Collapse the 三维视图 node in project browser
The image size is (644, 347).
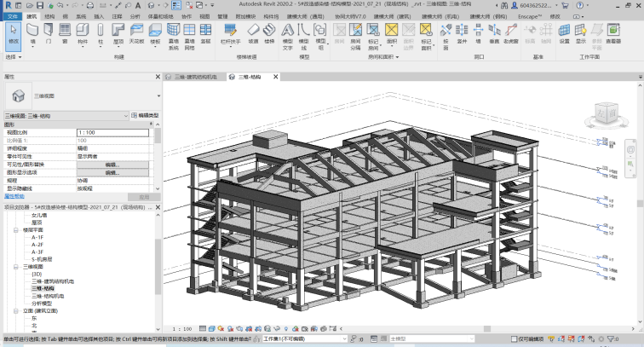15,266
